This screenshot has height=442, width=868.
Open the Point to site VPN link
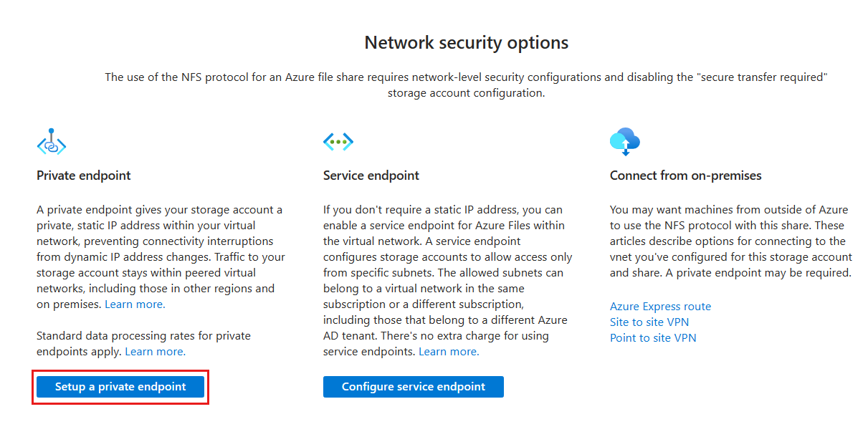[653, 337]
